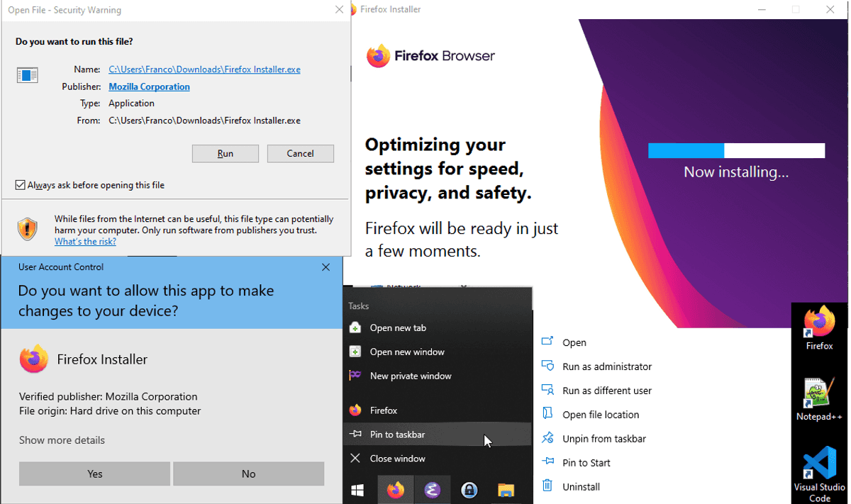The image size is (851, 504).
Task: Open the Mozilla Corporation publisher link
Action: (149, 86)
